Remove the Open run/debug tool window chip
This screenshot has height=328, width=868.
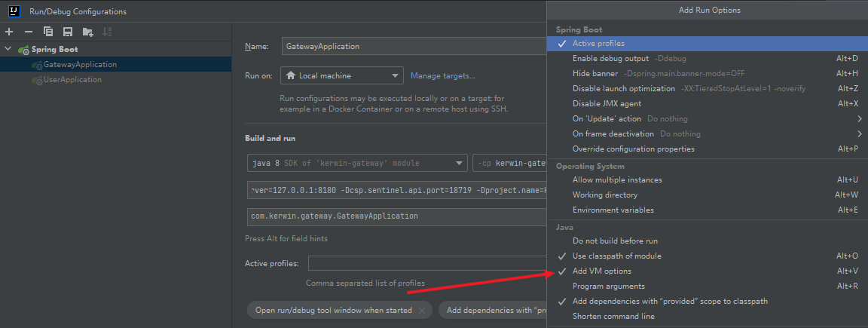pos(422,310)
